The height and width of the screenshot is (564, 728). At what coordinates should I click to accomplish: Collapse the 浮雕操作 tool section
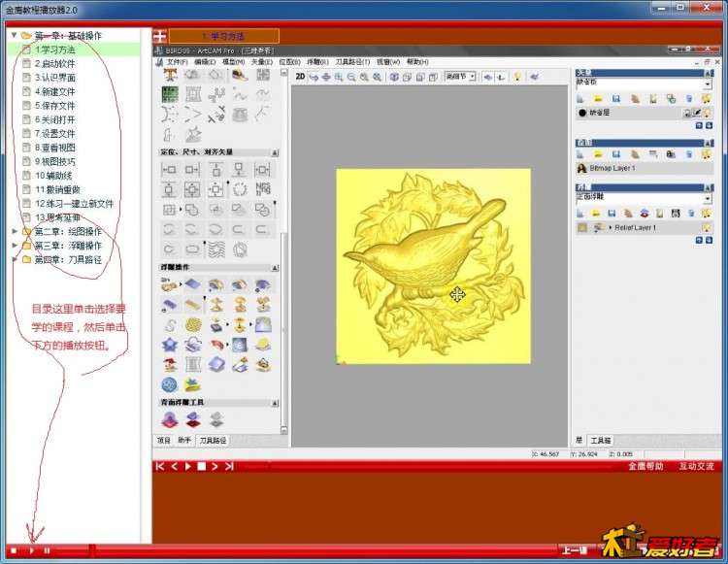click(x=275, y=267)
